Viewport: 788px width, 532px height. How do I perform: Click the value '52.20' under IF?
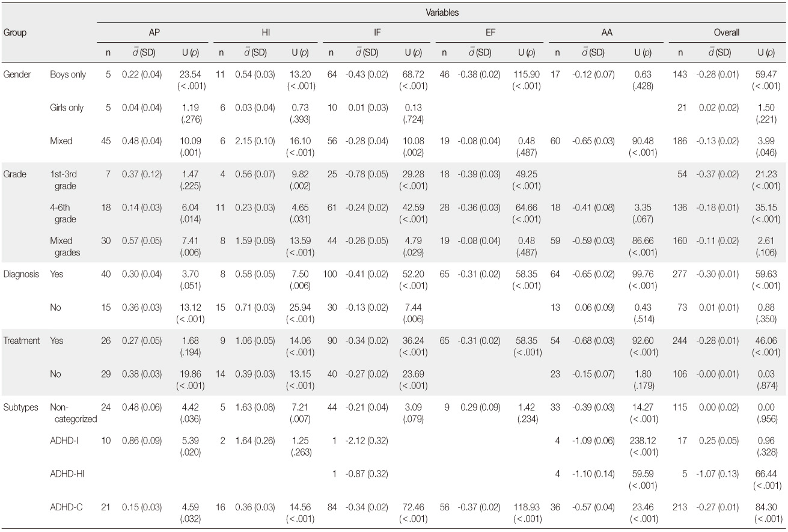coord(415,273)
